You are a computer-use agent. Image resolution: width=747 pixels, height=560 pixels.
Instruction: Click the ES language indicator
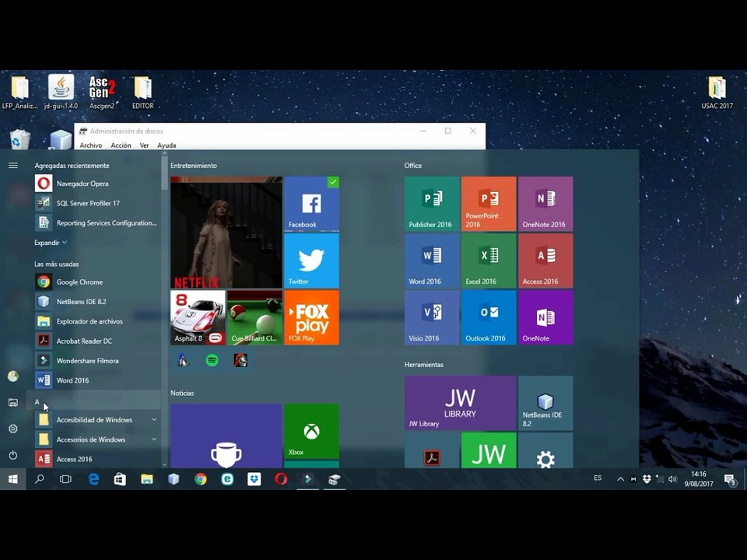(598, 478)
